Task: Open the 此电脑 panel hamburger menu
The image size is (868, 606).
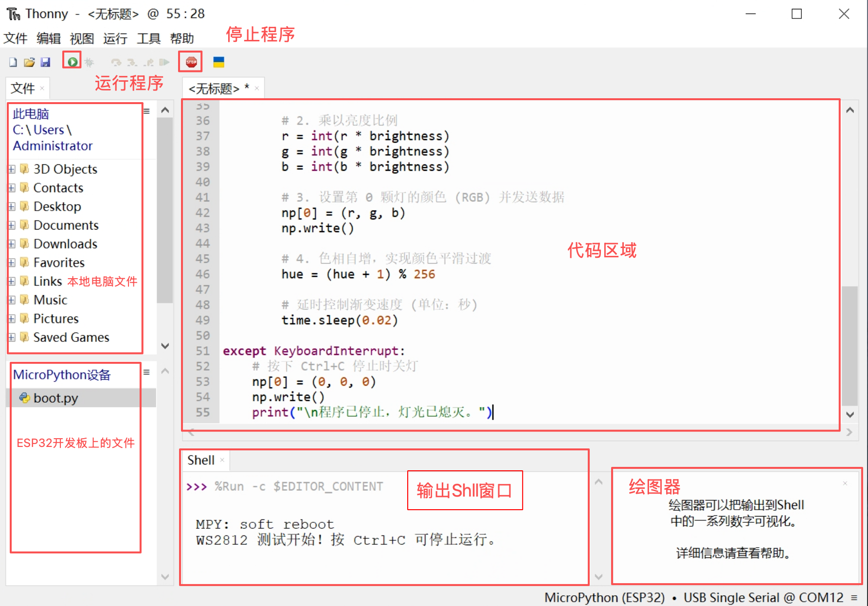Action: pyautogui.click(x=146, y=111)
